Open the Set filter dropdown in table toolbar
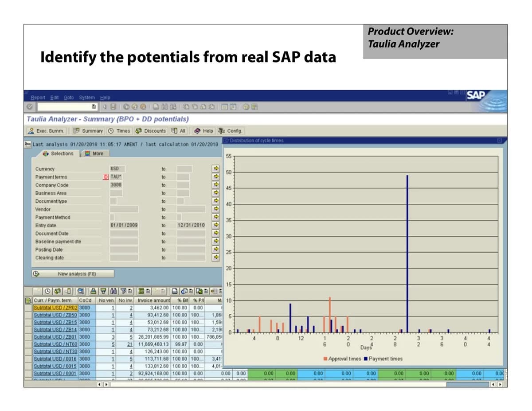The image size is (532, 411). tap(130, 291)
